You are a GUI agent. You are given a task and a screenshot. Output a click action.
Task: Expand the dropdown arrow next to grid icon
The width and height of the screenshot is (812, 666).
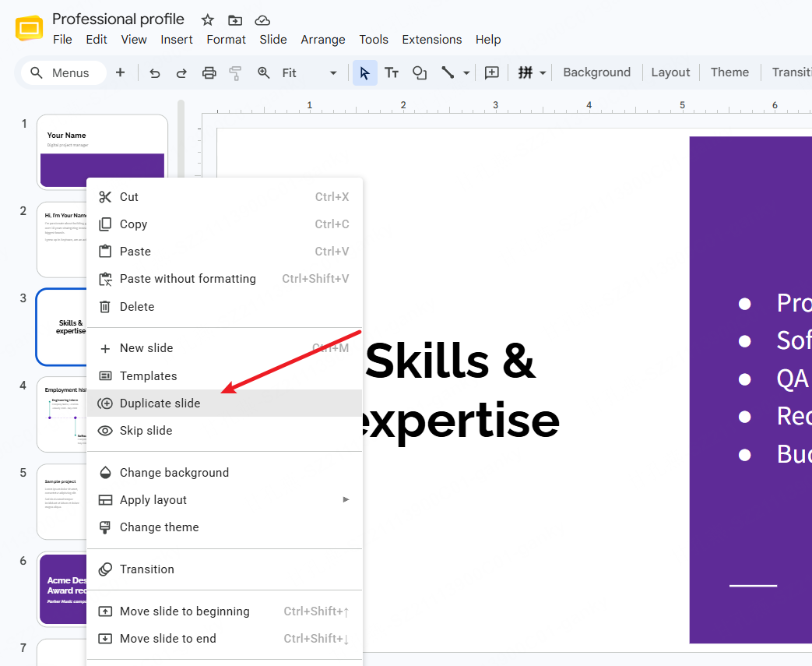[543, 73]
